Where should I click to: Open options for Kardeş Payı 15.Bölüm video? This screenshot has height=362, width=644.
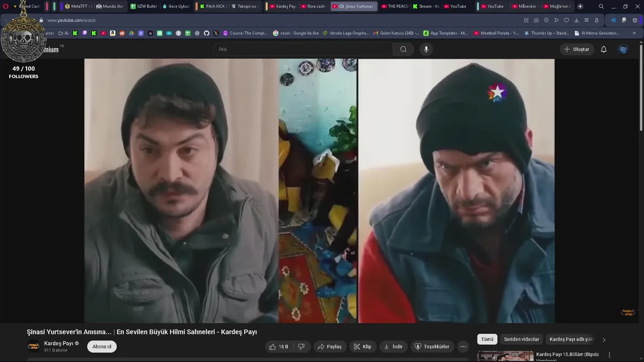609,355
